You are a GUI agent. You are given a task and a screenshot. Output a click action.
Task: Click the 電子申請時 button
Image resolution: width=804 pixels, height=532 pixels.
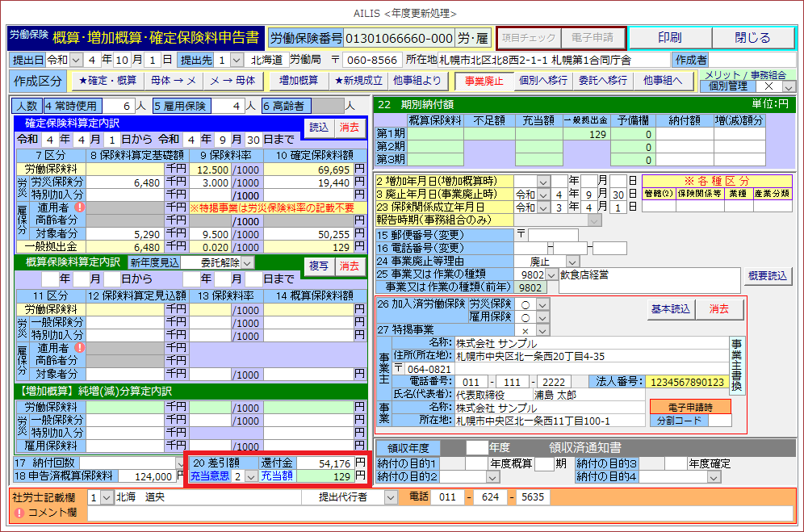[689, 406]
